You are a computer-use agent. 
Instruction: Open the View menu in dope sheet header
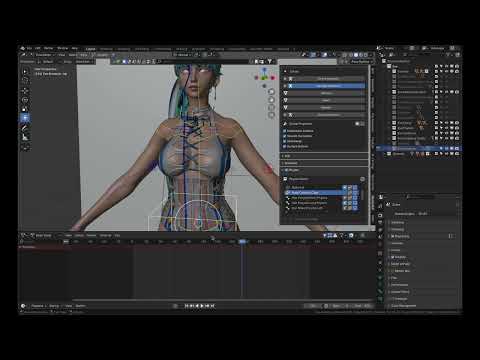[68, 235]
